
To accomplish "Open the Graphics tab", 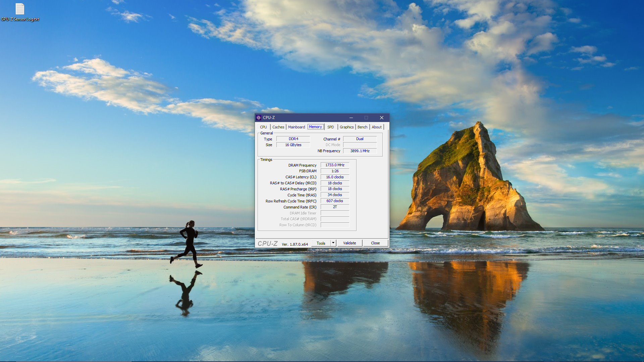I will [346, 127].
